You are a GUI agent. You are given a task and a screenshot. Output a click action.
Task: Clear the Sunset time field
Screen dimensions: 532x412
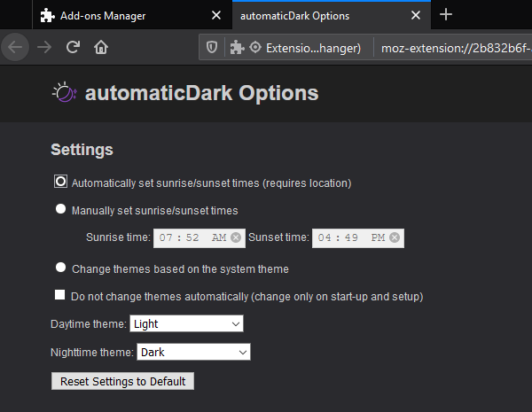tap(395, 237)
